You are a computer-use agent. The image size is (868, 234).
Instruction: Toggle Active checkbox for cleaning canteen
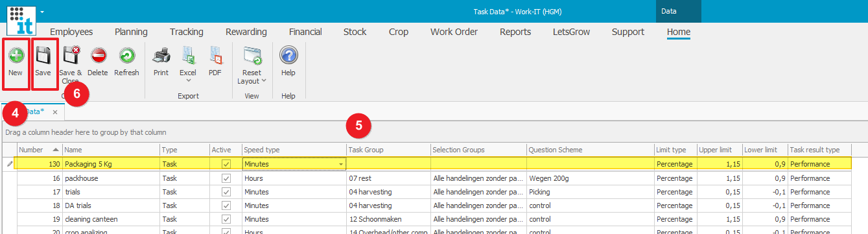pyautogui.click(x=226, y=219)
